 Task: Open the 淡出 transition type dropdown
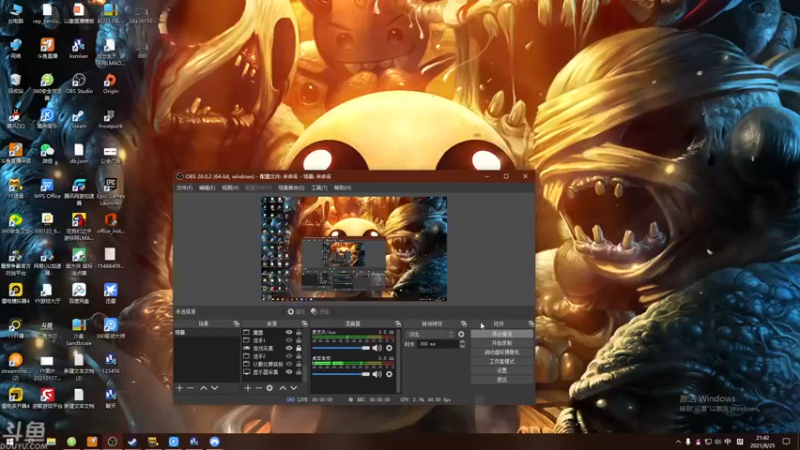(x=430, y=334)
